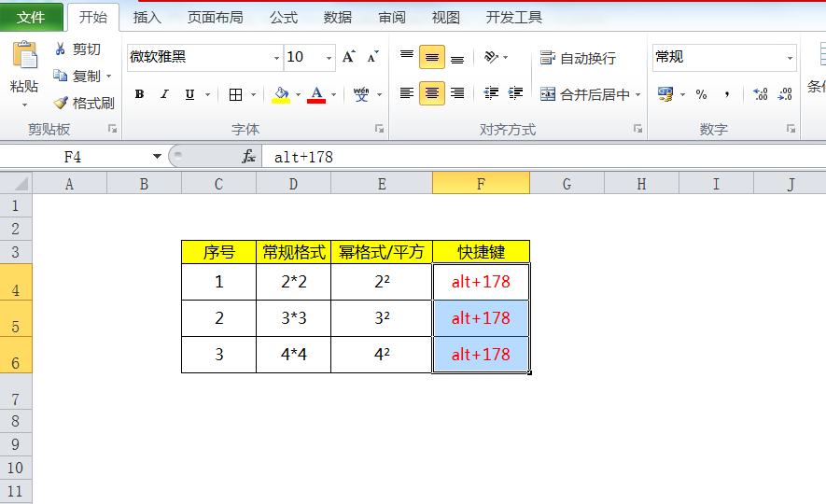
Task: Click the insert function fx icon
Action: [x=249, y=157]
